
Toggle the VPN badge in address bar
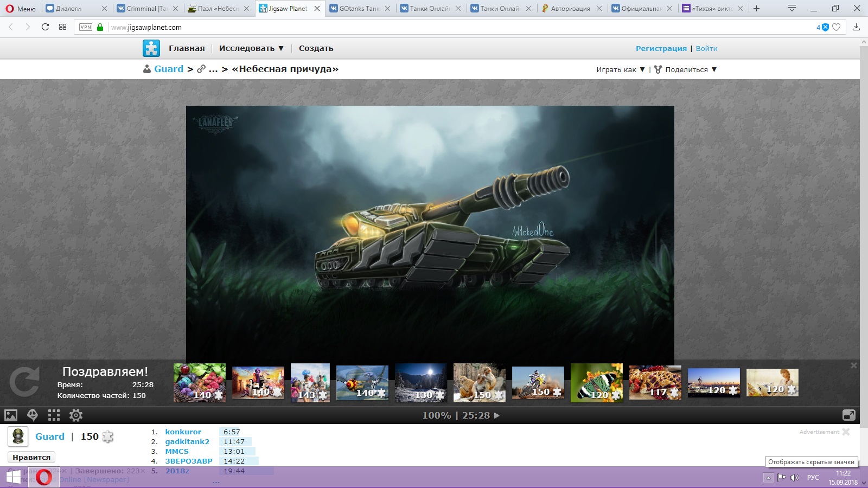point(86,27)
